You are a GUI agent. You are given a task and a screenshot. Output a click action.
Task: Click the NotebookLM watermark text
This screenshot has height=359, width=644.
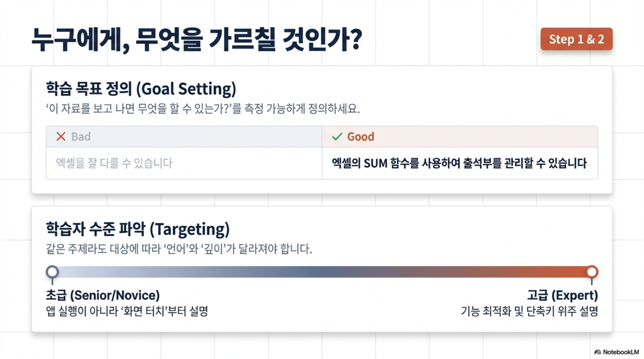point(621,352)
